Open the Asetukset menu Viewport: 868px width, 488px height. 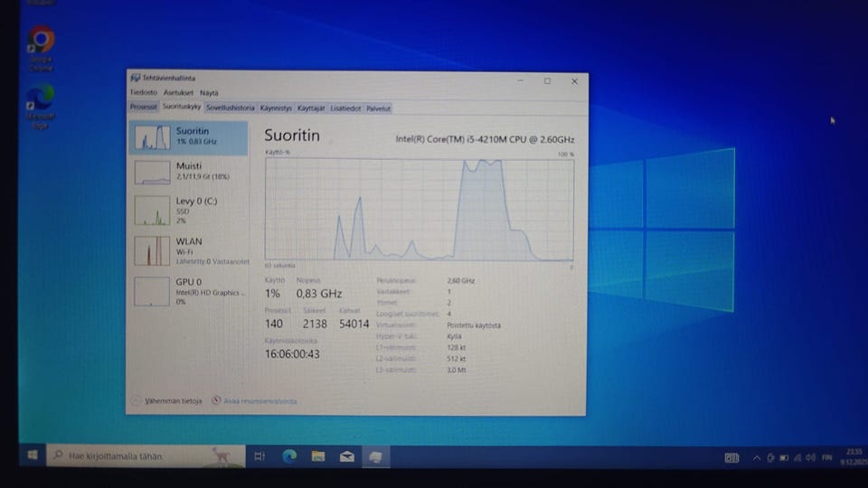click(178, 93)
